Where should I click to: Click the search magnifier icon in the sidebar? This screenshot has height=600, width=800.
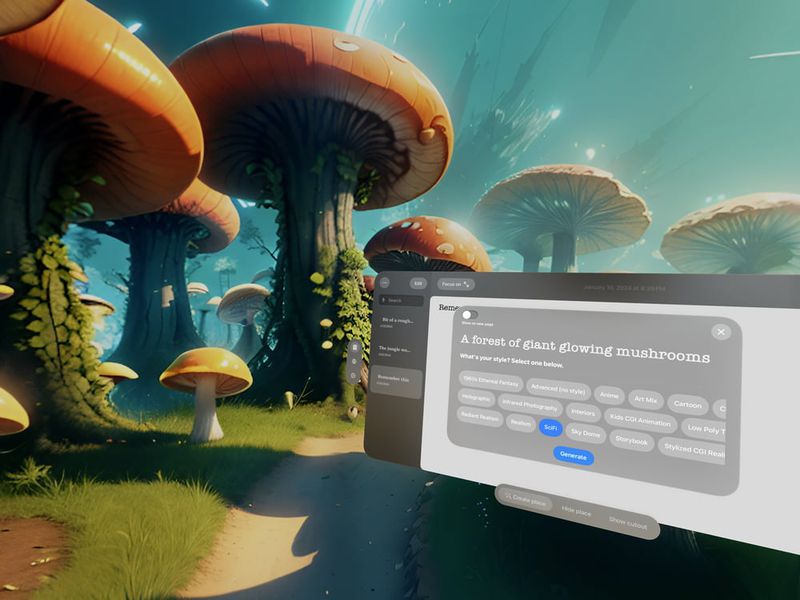pos(383,299)
